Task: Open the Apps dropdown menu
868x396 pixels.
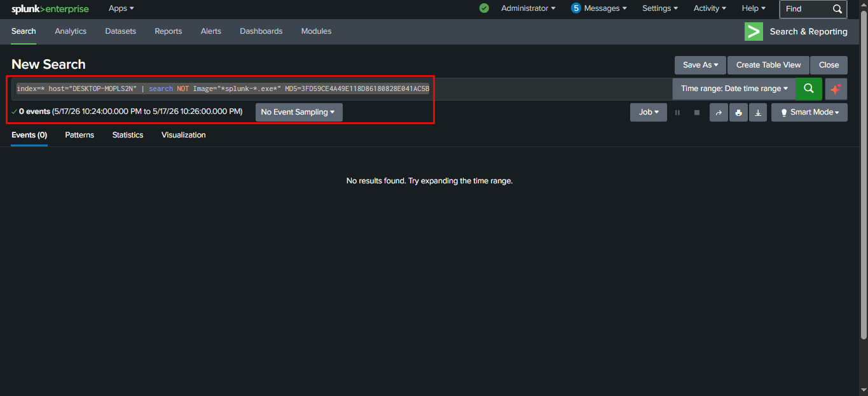Action: 121,8
